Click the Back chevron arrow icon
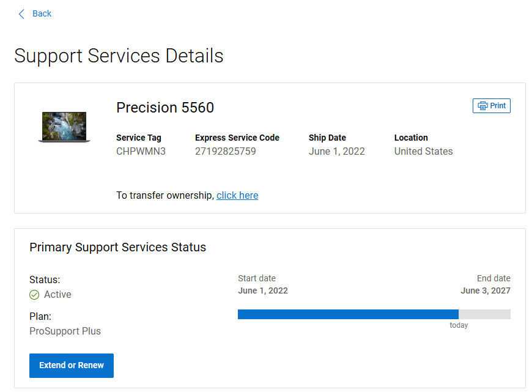Screen dimensions: 532x392 coord(21,14)
